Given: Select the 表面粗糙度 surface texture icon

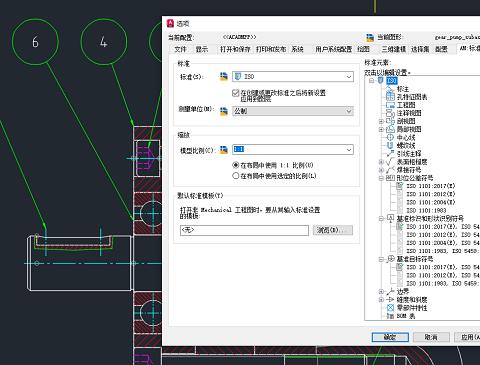Looking at the screenshot, I should tap(390, 162).
